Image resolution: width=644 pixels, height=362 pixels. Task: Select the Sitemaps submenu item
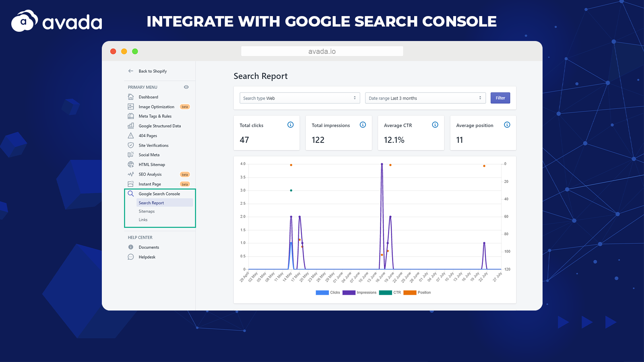[x=147, y=211]
